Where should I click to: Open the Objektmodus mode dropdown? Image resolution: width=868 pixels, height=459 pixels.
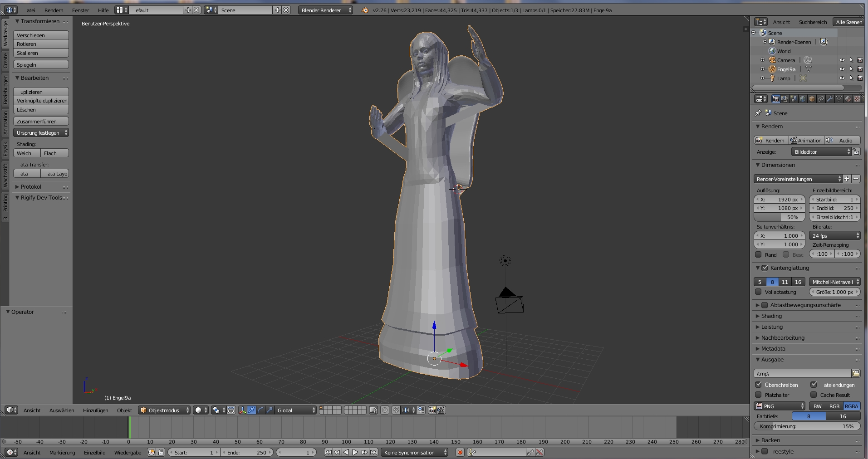point(164,410)
